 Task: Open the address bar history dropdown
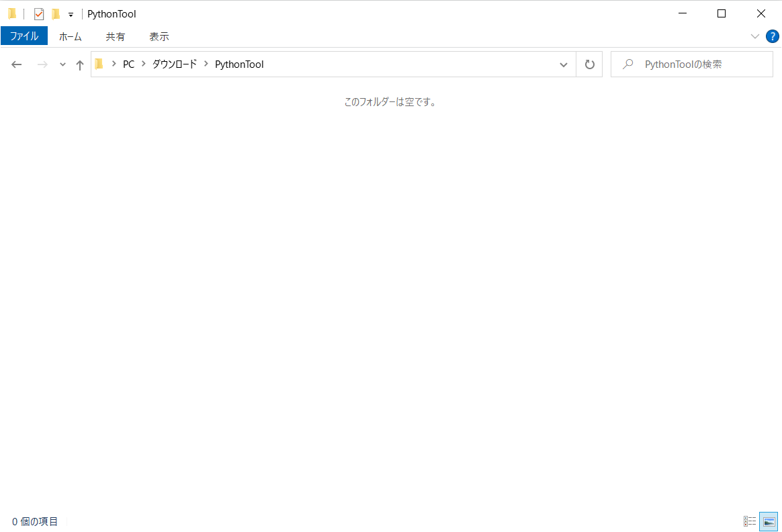tap(563, 64)
